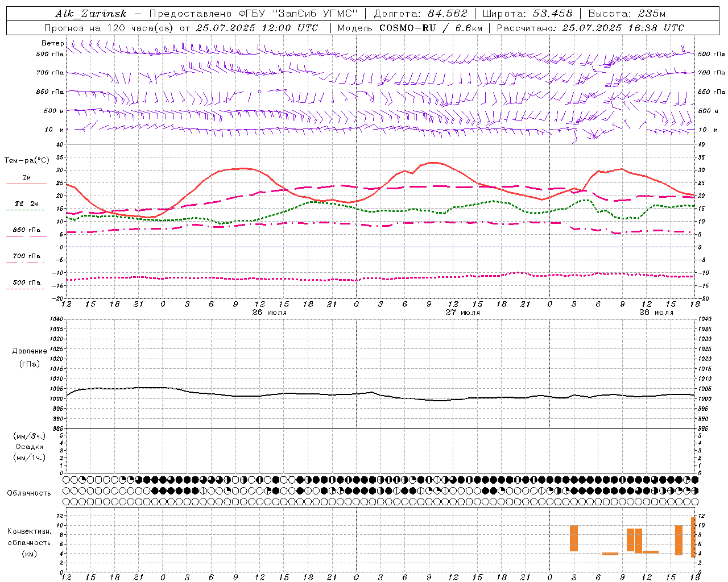Select the Модель COSMO-RU / 6.6км text
The height and width of the screenshot is (582, 728).
pos(410,28)
